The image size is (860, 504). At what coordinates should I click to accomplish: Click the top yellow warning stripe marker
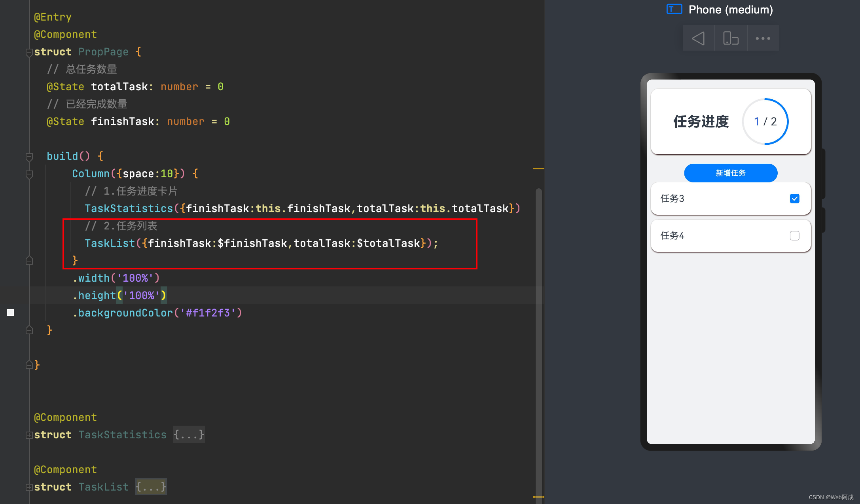(x=538, y=169)
